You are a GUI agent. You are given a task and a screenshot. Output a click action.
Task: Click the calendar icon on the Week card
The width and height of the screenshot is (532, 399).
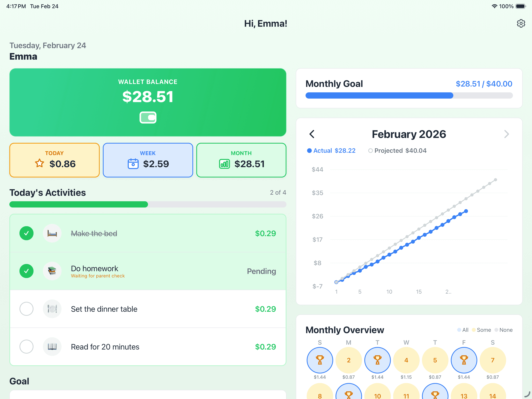pos(133,163)
